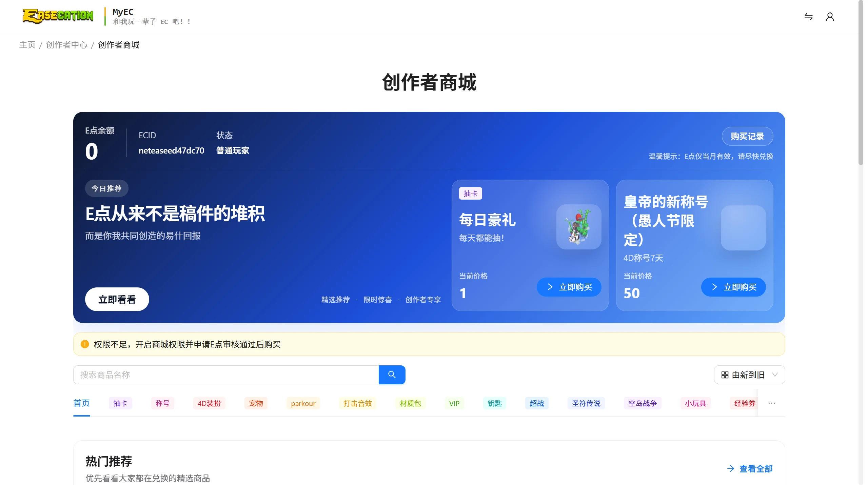Select the 打击音效 category tab
Image resolution: width=868 pixels, height=485 pixels.
(358, 403)
